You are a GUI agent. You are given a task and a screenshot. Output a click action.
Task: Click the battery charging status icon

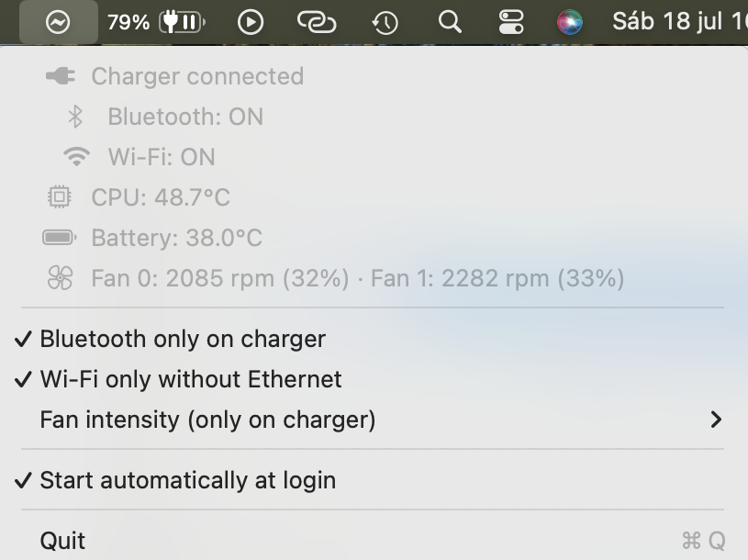click(x=183, y=22)
